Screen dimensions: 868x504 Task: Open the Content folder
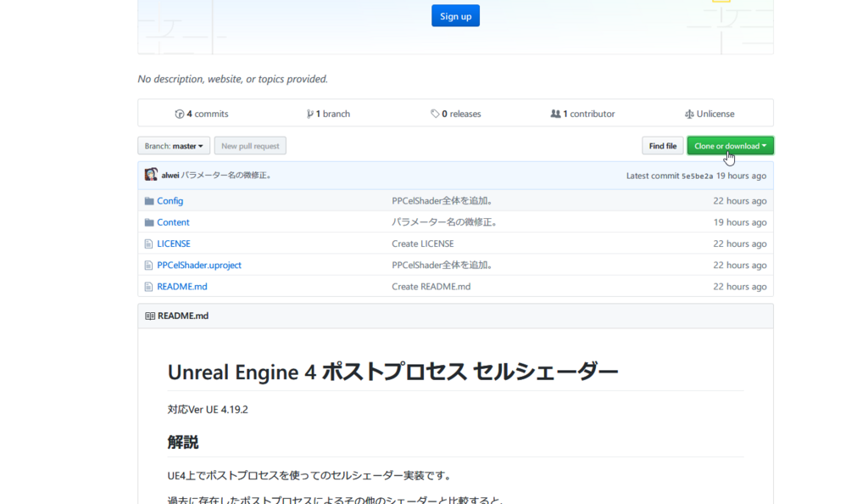[x=173, y=222]
